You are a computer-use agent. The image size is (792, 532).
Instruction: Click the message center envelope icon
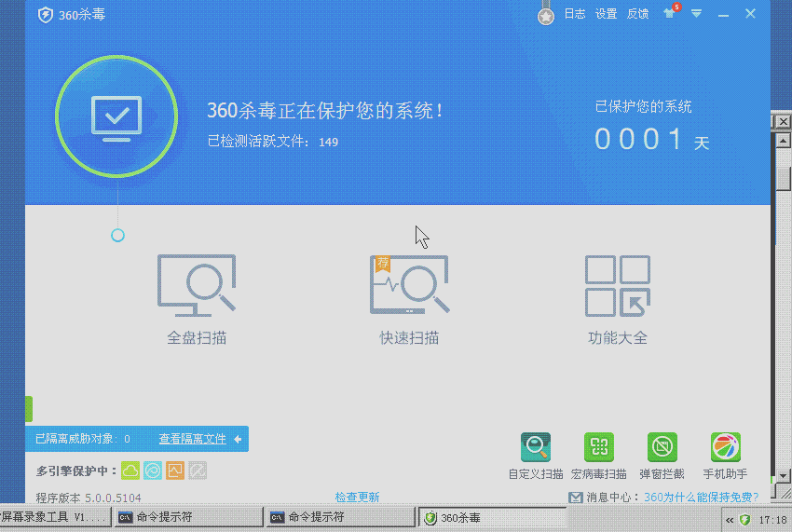tap(575, 498)
